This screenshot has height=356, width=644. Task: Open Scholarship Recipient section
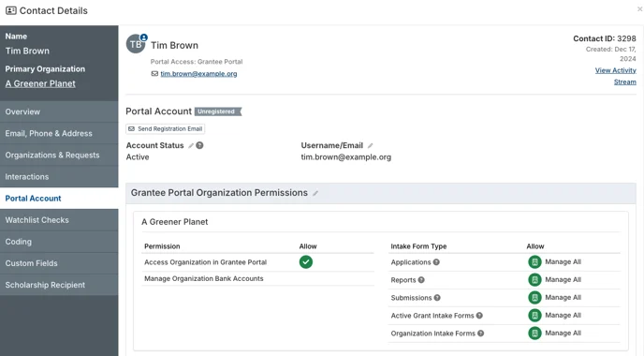coord(59,285)
